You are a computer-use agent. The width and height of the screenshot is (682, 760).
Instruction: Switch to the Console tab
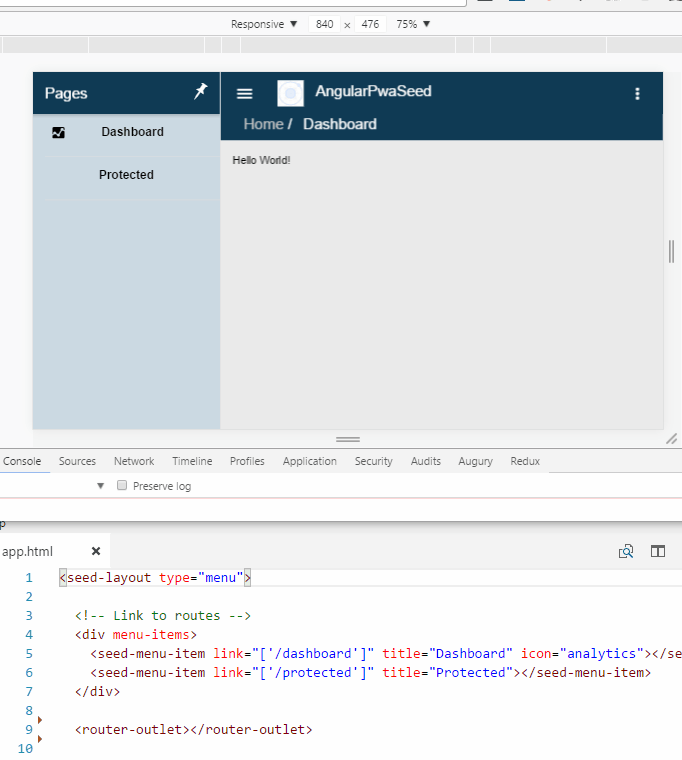click(22, 461)
